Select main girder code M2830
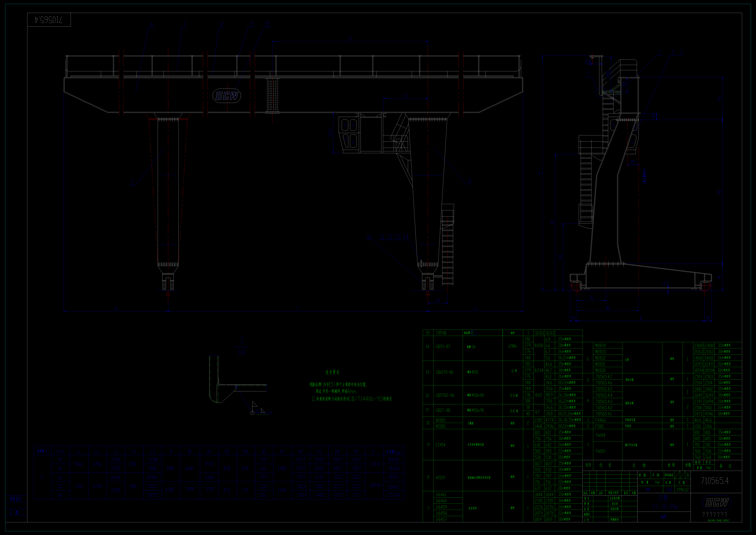This screenshot has width=756, height=535. point(600,370)
